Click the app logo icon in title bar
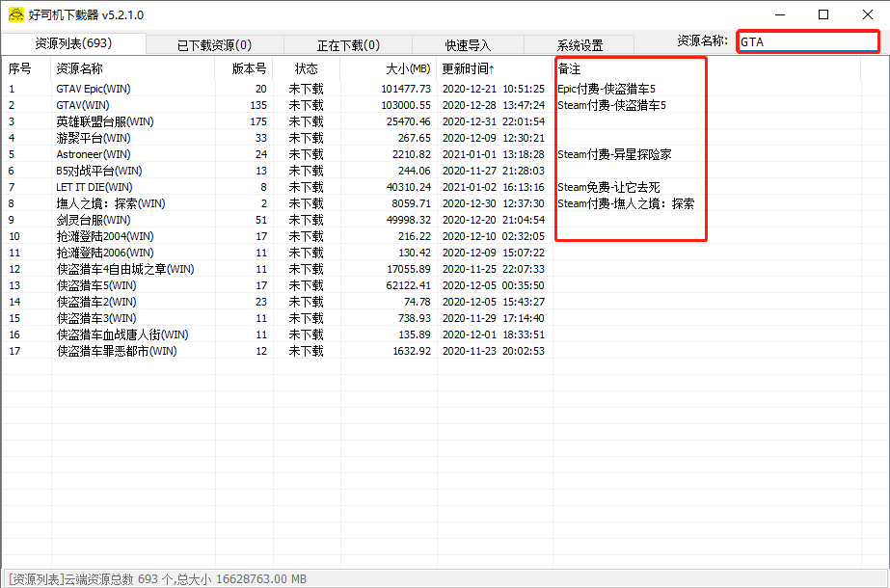890x588 pixels. 16,14
